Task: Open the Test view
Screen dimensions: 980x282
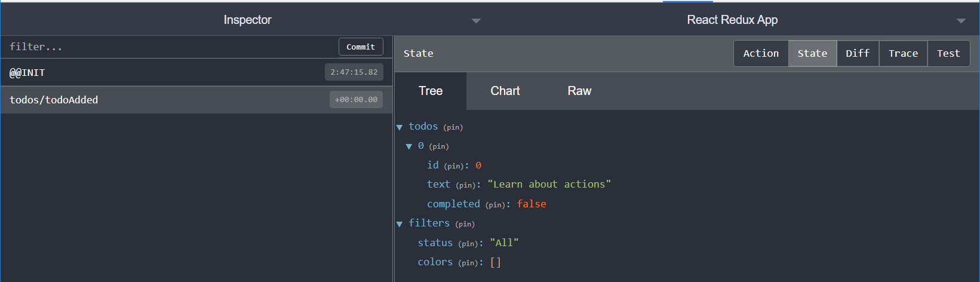Action: [948, 53]
